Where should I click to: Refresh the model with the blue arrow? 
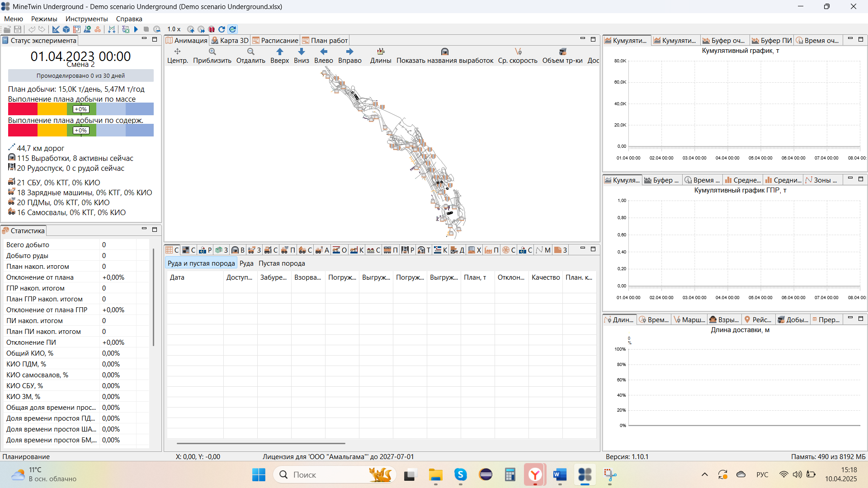[x=222, y=29]
